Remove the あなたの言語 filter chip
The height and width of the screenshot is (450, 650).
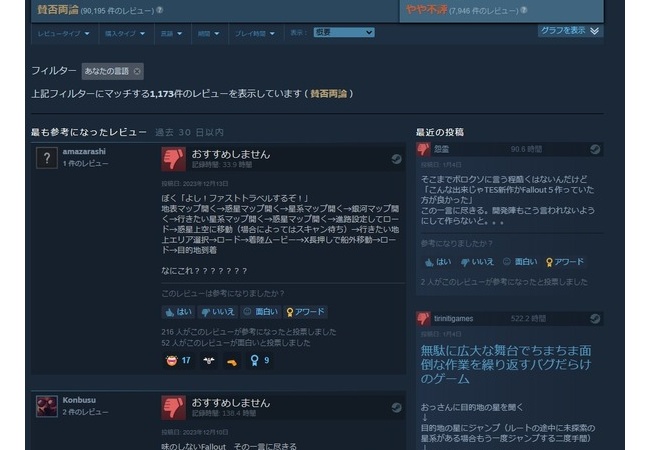137,71
